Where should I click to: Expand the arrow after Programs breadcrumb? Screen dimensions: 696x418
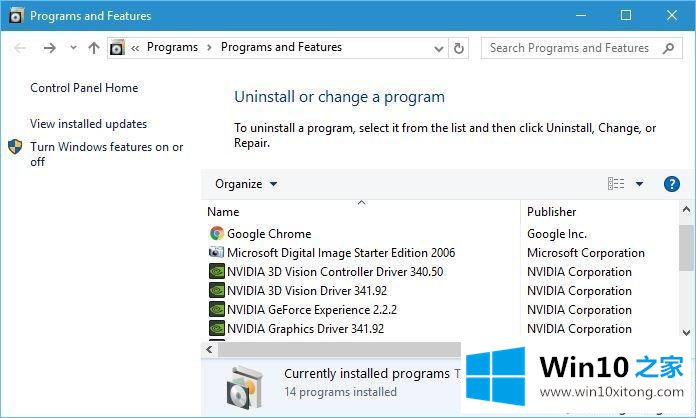click(209, 47)
